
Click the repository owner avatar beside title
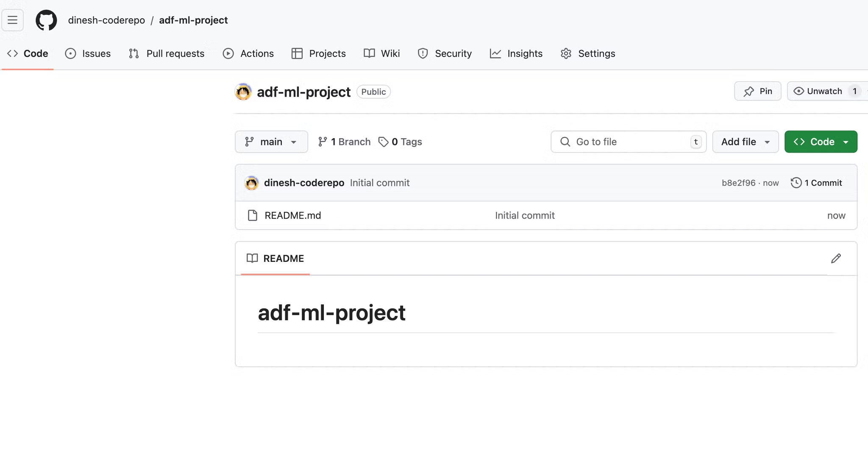click(243, 92)
